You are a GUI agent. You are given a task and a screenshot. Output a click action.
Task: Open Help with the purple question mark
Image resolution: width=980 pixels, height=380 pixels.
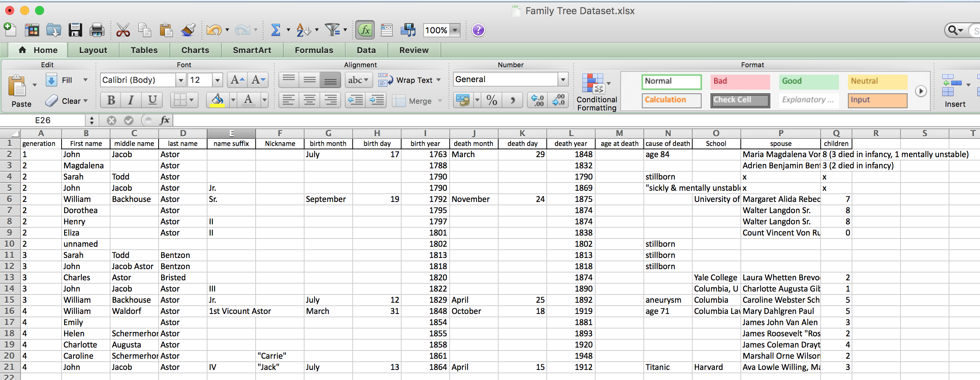[x=478, y=29]
